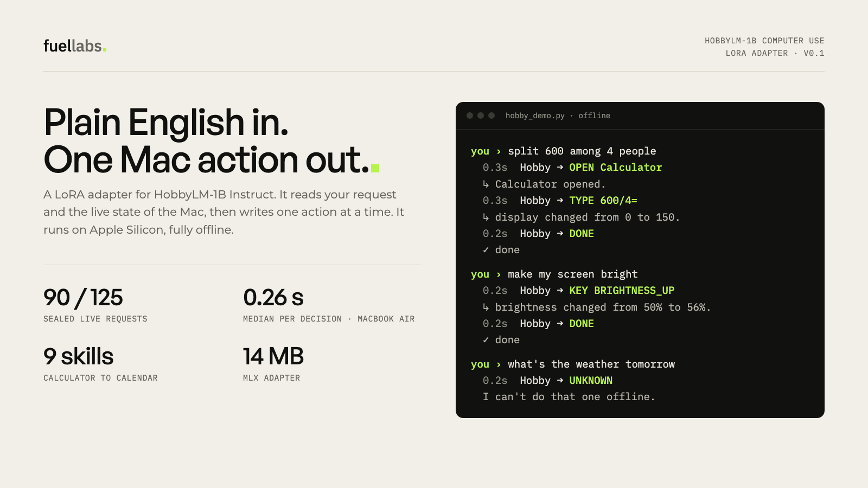Screen dimensions: 868x488
Task: Click the TYPE 600/4= action
Action: click(x=603, y=201)
